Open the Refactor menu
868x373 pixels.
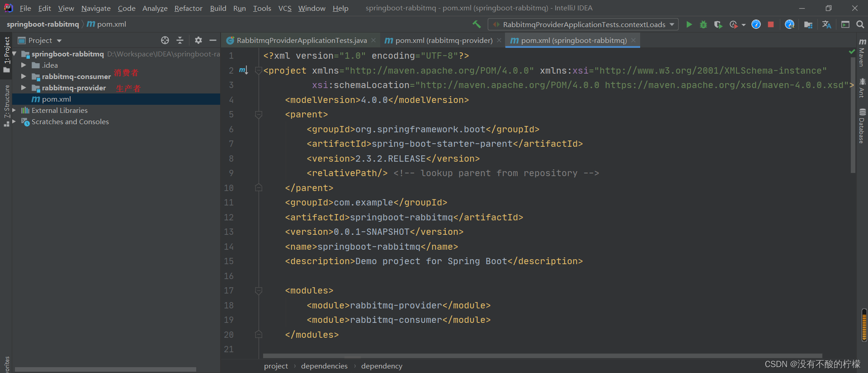pos(188,8)
